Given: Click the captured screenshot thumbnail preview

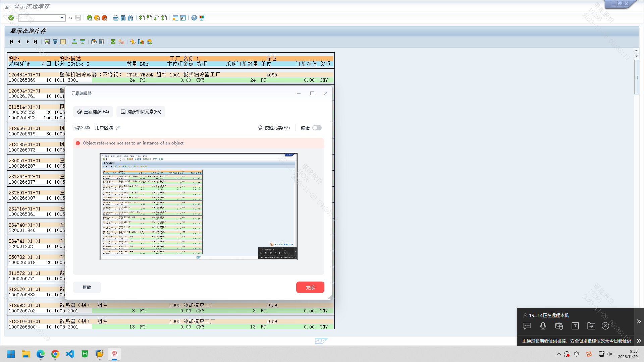Looking at the screenshot, I should pyautogui.click(x=198, y=206).
